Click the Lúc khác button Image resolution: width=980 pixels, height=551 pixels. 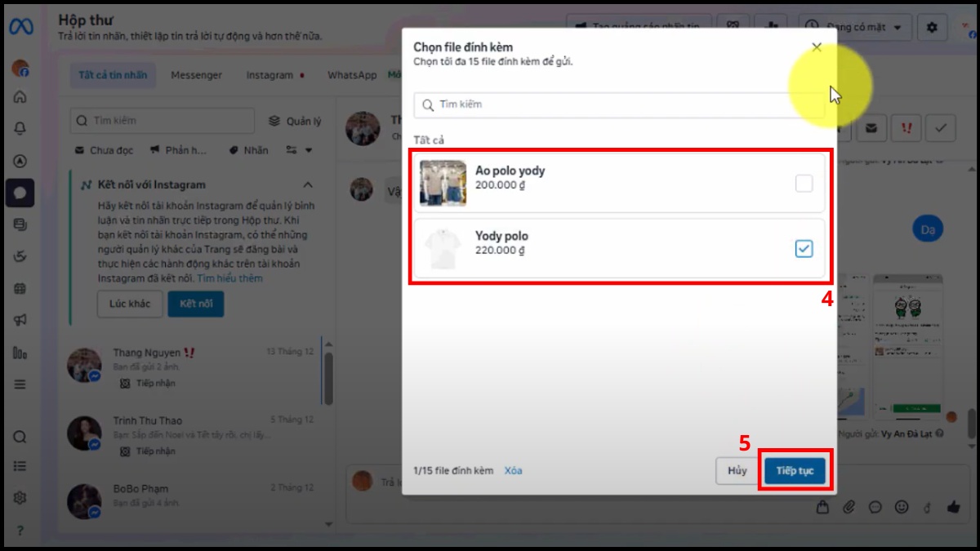pos(130,304)
